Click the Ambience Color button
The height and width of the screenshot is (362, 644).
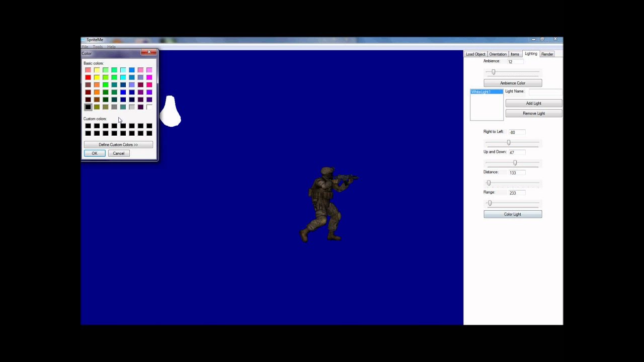pyautogui.click(x=512, y=82)
